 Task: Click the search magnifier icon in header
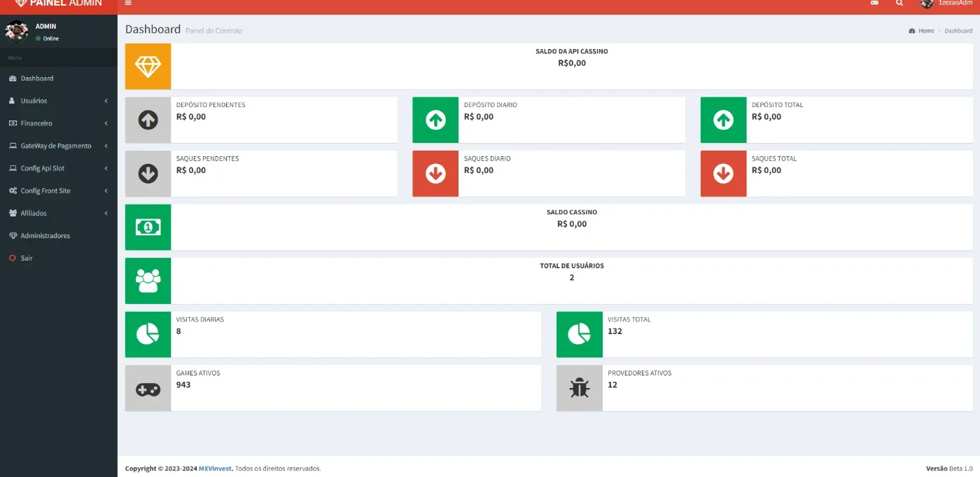point(899,3)
